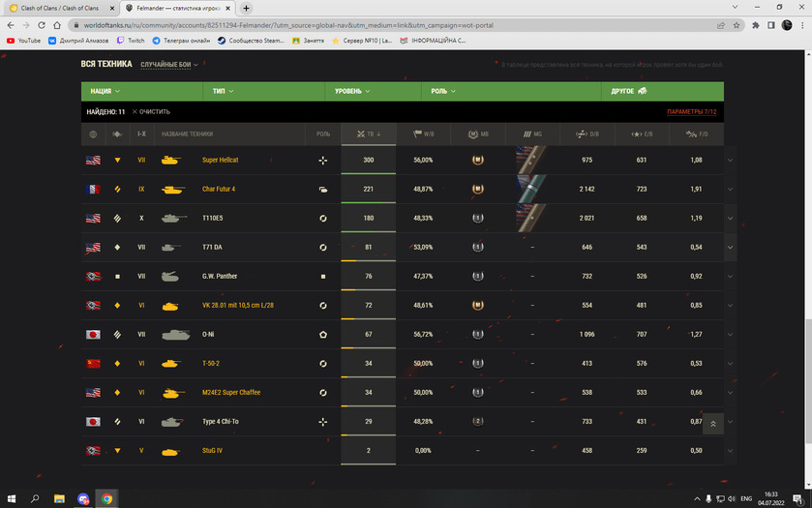Open Super Hellcat vehicle link
812x508 pixels.
(x=220, y=160)
